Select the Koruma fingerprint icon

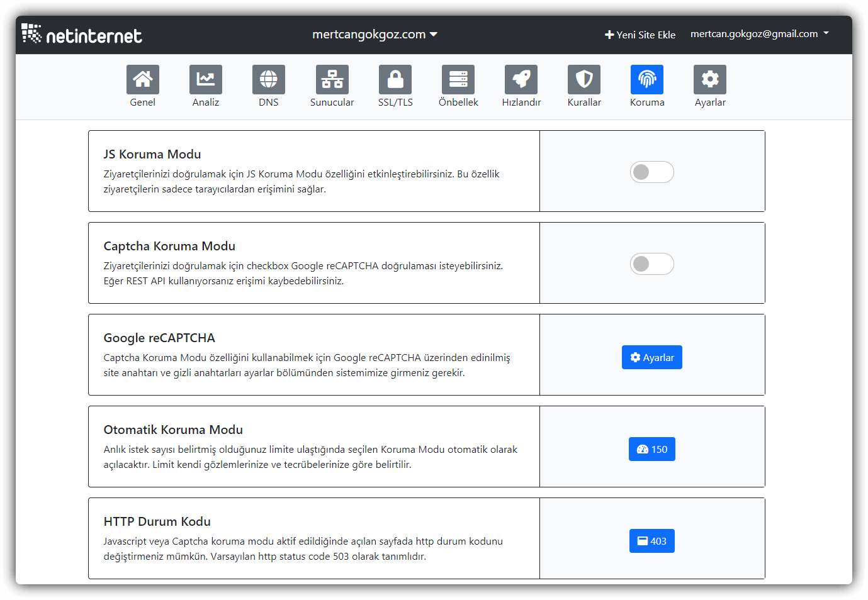[647, 79]
